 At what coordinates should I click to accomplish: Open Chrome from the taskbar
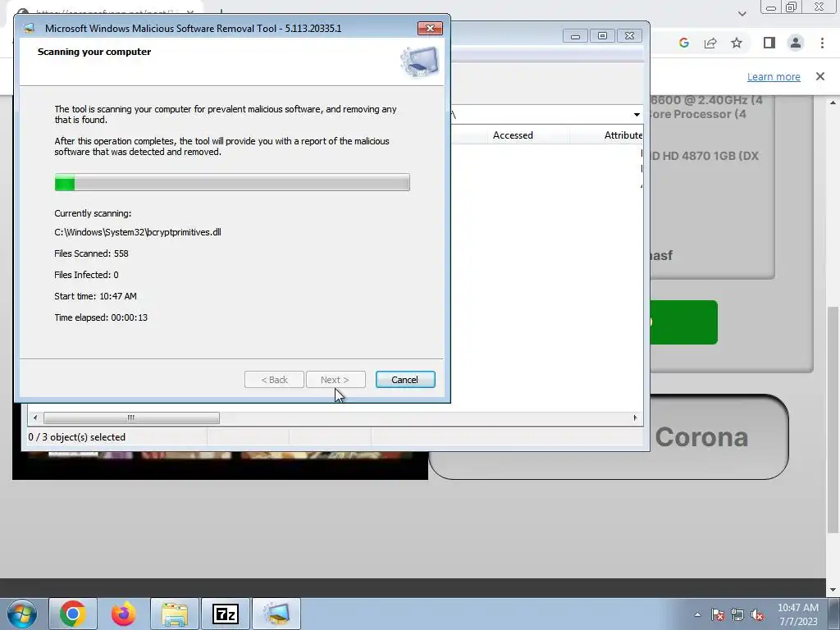(73, 614)
